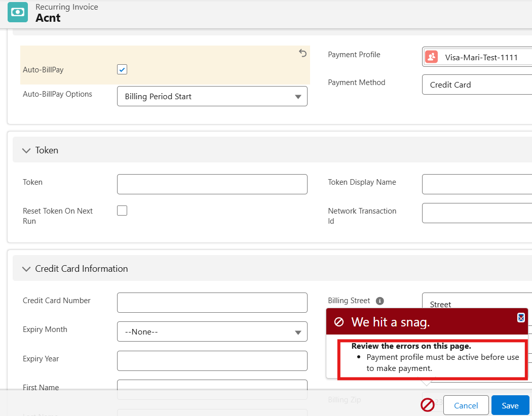Screen dimensions: 532x416
Task: Click the Expiry Year text field
Action: point(212,361)
